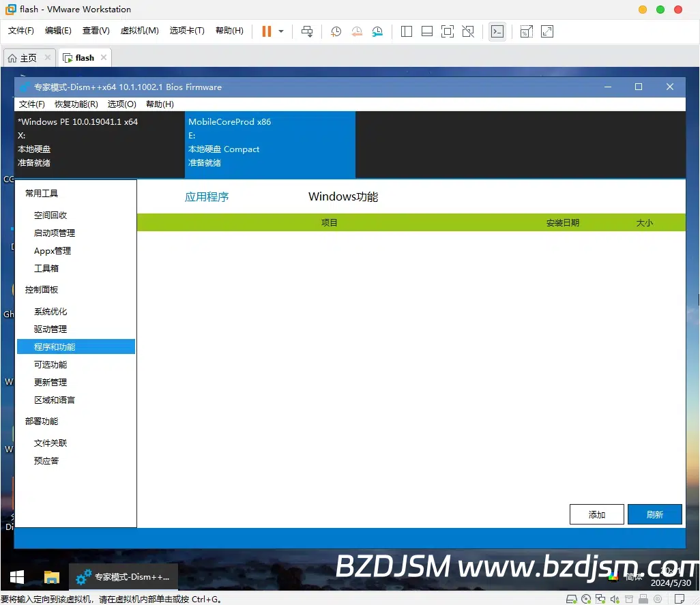This screenshot has height=605, width=700.
Task: Select the Windows PE 10.0.19041.1 x64 image
Action: pos(100,145)
